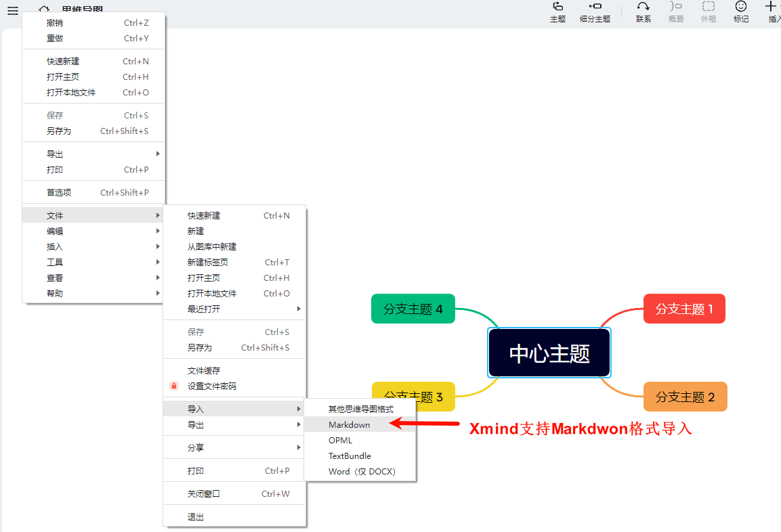The image size is (781, 532).
Task: Choose 打开主页 in the File submenu
Action: [234, 278]
